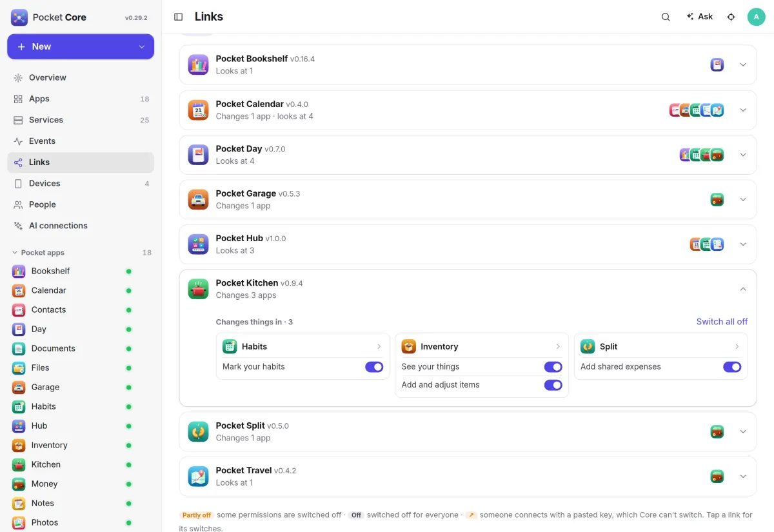
Task: Click the linked app icon on Pocket Split row
Action: point(717,431)
